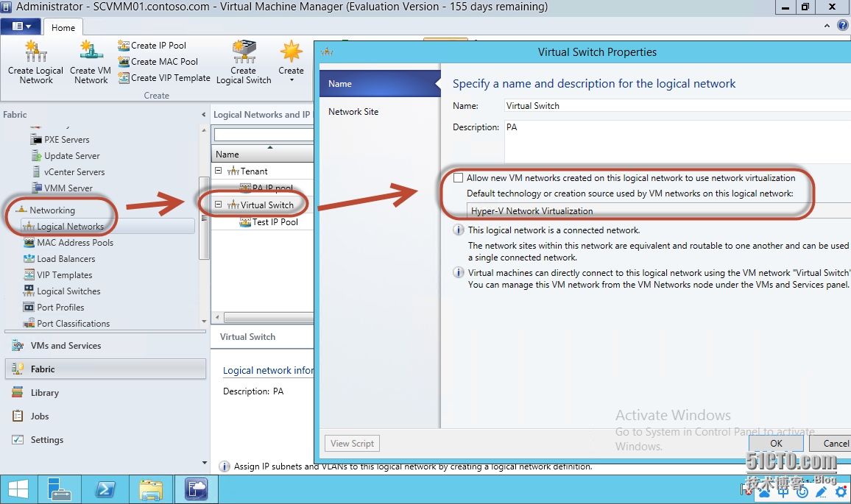Select vCenter Servers node
The image size is (851, 504).
[74, 172]
